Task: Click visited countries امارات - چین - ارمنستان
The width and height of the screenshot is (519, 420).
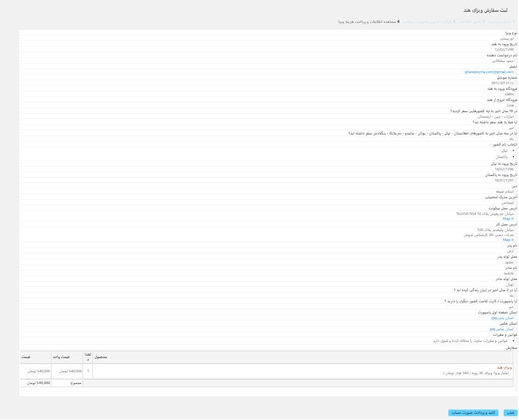Action: [495, 116]
